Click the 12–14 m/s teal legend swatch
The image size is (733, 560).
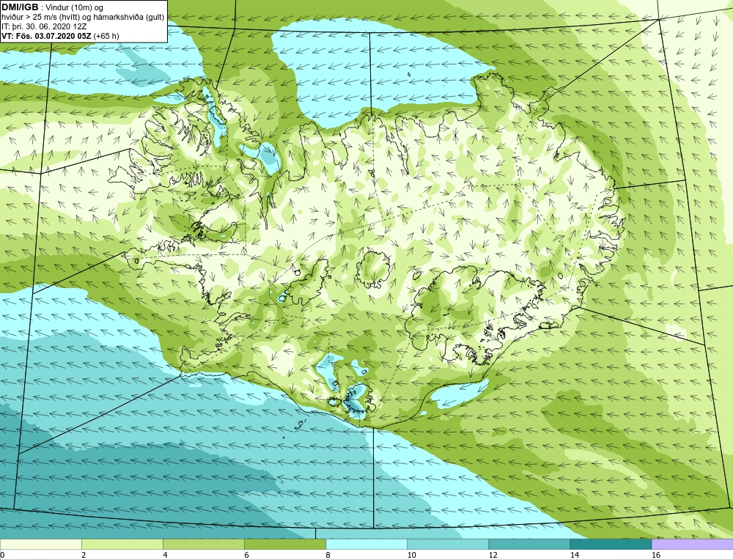click(x=528, y=544)
